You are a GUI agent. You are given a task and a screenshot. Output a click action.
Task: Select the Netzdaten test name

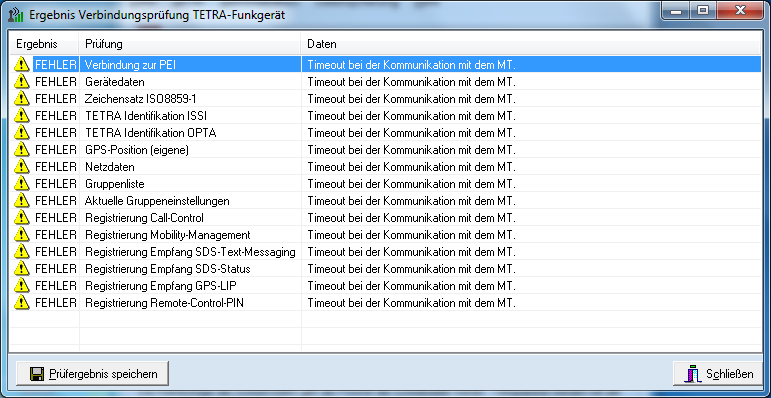point(110,167)
